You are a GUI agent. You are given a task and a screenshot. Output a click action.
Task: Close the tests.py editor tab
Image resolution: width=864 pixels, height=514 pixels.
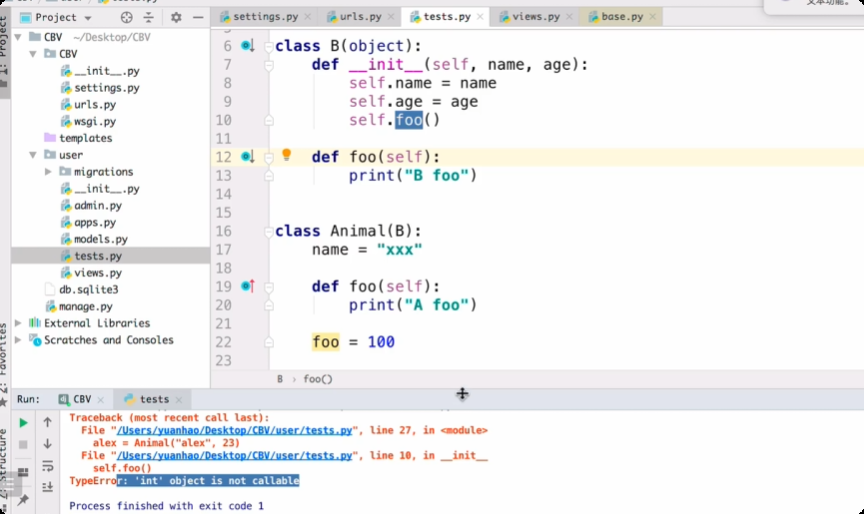pos(480,17)
